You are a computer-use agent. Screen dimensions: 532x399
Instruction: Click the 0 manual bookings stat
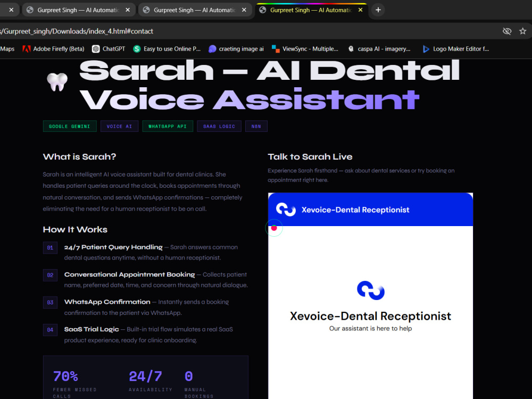click(x=199, y=384)
